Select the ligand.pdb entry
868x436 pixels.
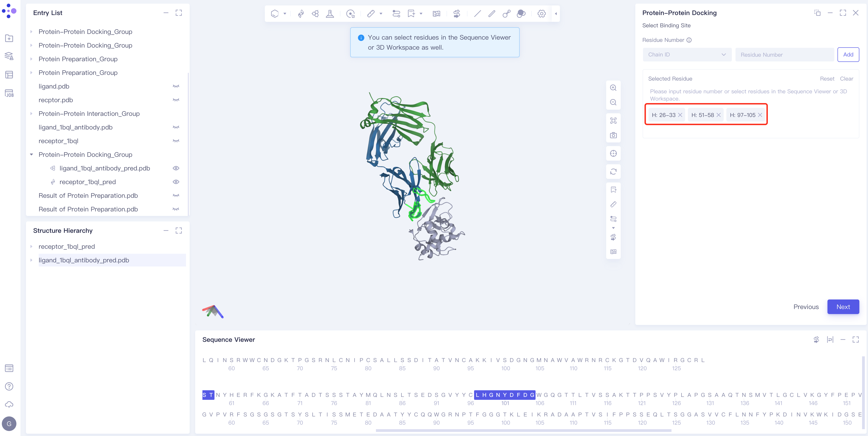54,86
